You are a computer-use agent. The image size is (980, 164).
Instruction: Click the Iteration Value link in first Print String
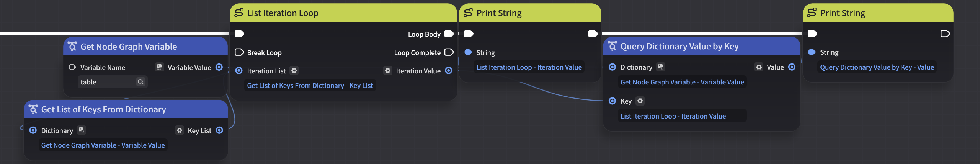529,67
